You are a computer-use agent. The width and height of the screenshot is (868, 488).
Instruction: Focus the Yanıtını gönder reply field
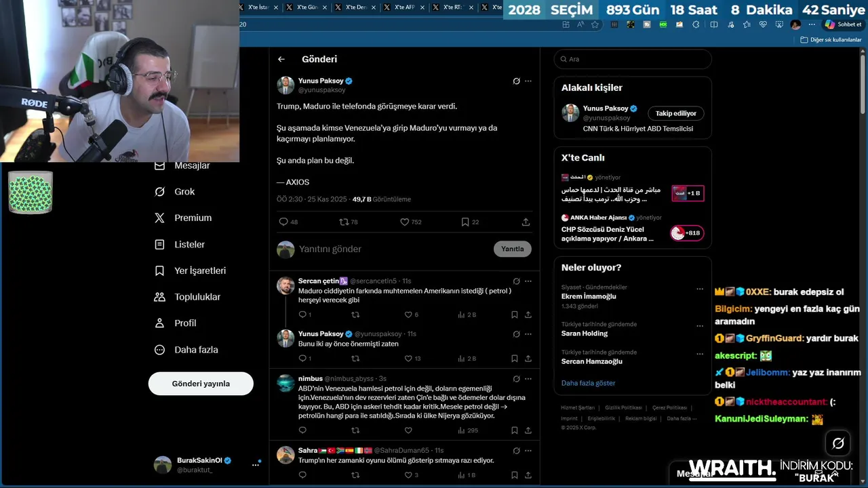pos(393,249)
